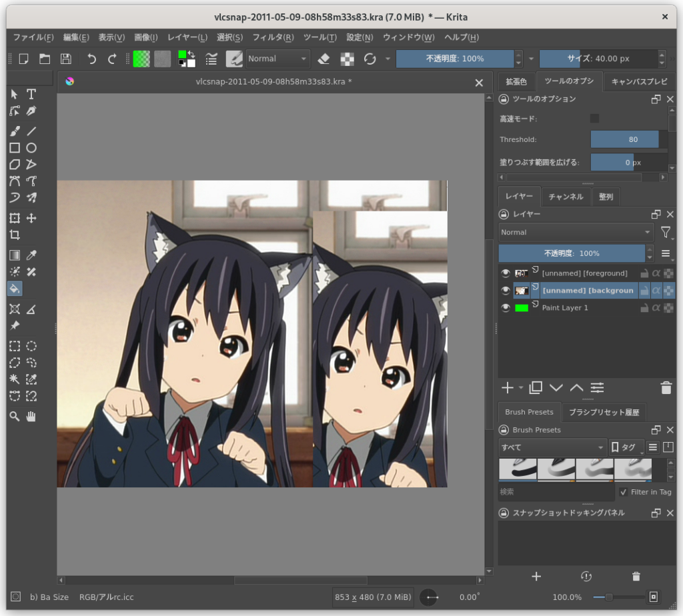Open the タグ tag menu button

pos(626,447)
